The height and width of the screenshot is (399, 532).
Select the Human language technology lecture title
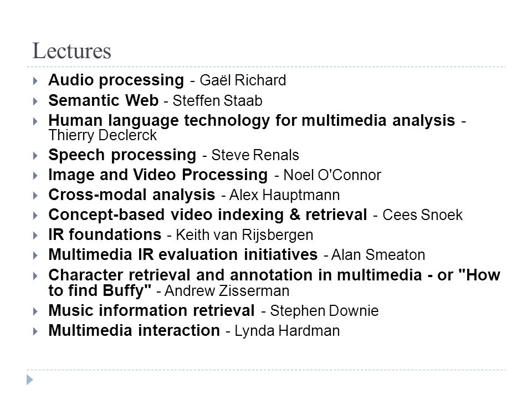coord(252,121)
